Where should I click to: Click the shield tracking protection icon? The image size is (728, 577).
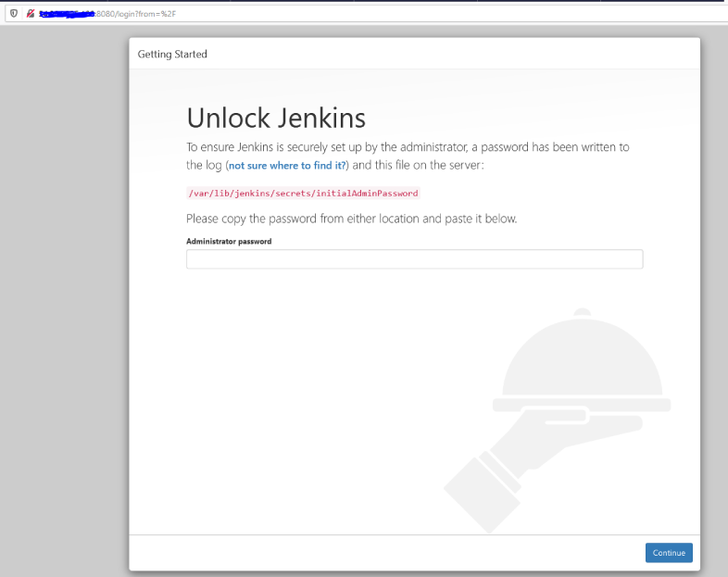(x=14, y=14)
